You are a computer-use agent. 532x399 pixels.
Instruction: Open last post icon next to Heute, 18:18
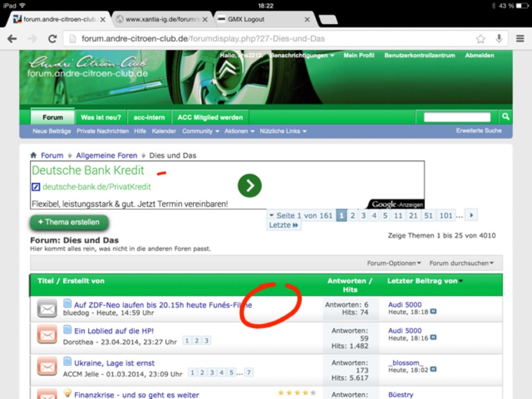[x=434, y=311]
